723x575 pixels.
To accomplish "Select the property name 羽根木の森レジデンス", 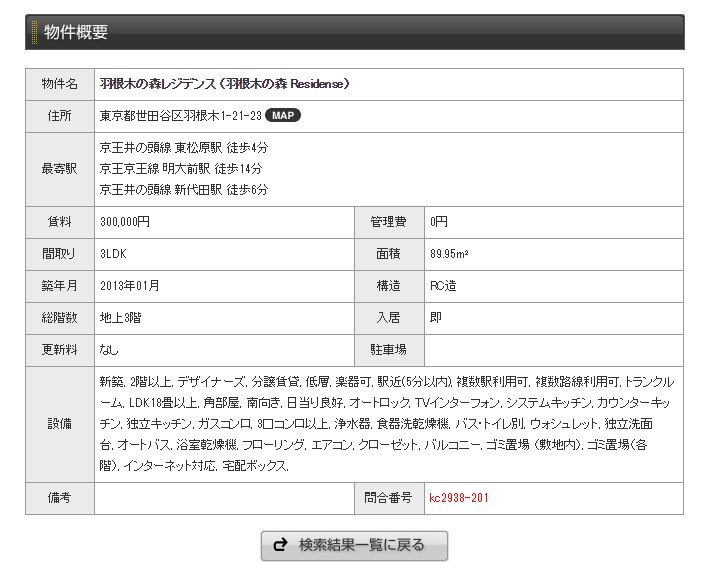I will (x=224, y=83).
